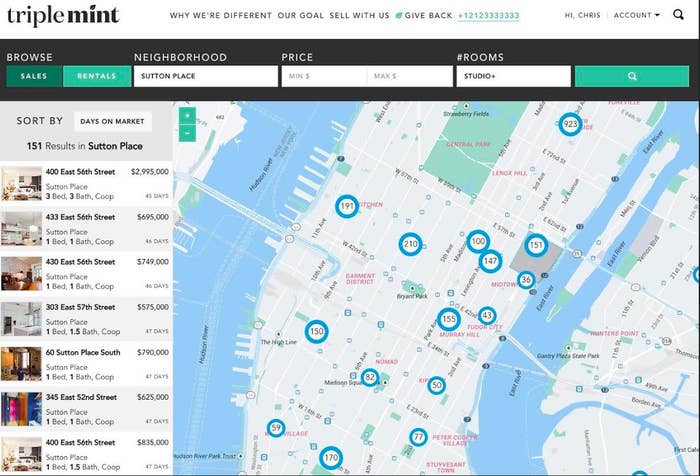This screenshot has height=476, width=700.
Task: Click Hi, Chris greeting
Action: 583,15
